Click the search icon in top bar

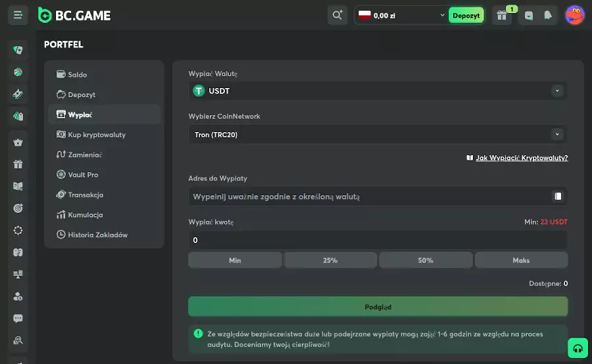[337, 15]
